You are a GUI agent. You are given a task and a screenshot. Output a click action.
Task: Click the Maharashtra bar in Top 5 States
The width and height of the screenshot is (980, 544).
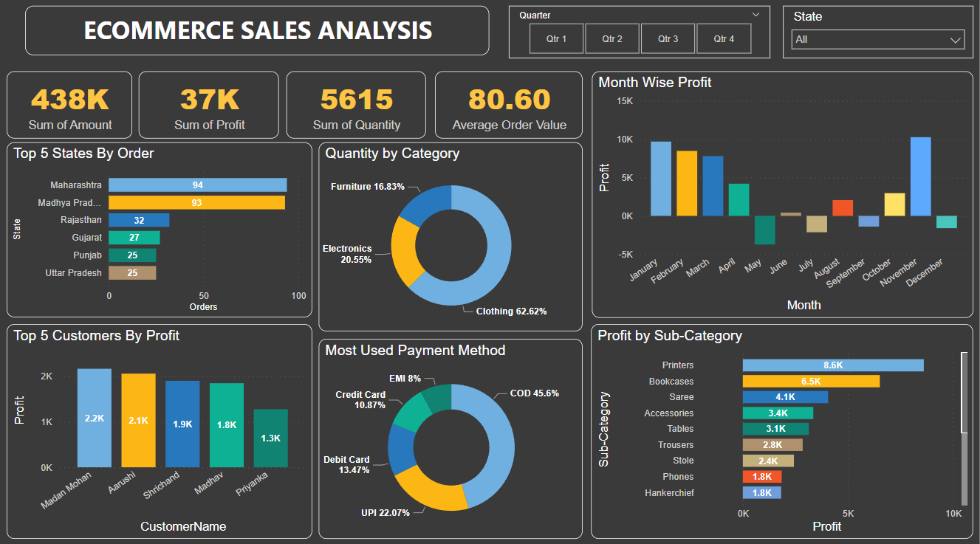[198, 184]
